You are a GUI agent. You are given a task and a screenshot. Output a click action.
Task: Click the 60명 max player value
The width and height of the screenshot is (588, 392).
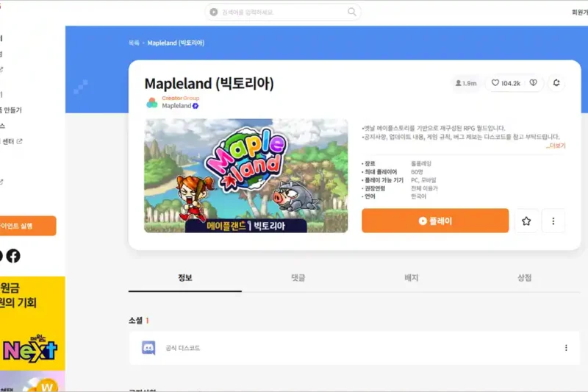(x=417, y=172)
